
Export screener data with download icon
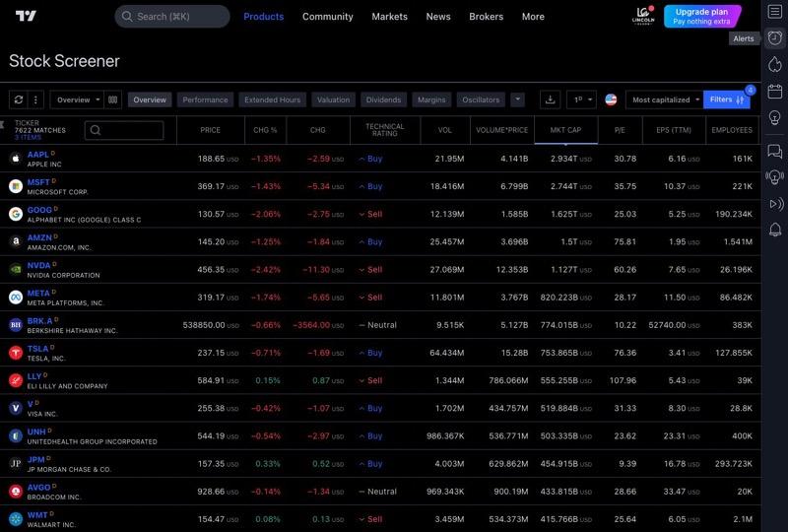click(x=551, y=100)
